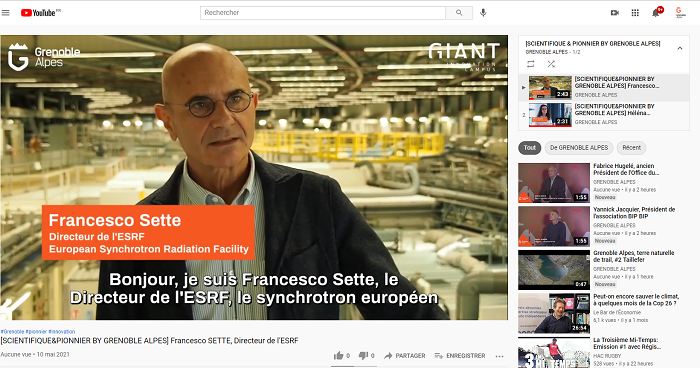Start voice search with microphone icon
This screenshot has height=368, width=700.
pos(483,13)
